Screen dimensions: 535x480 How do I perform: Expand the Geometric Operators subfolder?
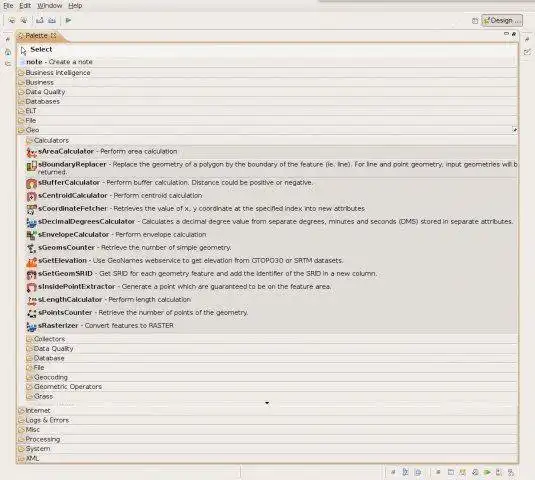click(x=271, y=387)
